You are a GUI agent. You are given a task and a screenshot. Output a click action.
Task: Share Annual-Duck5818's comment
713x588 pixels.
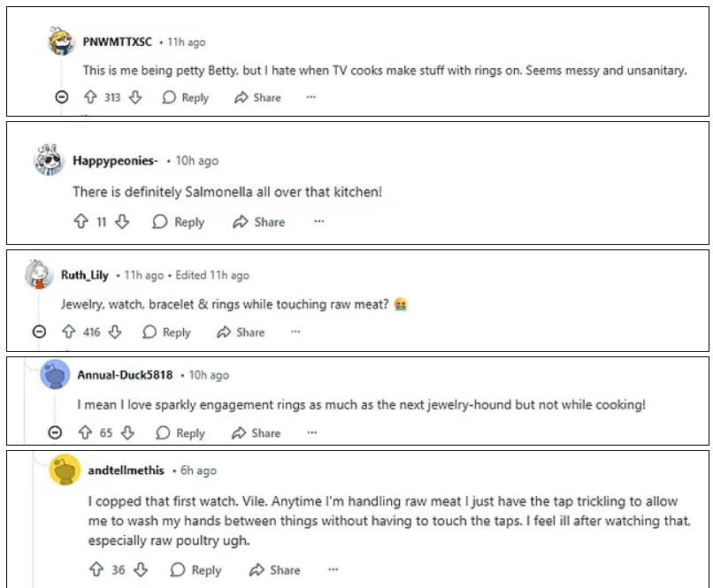point(257,433)
